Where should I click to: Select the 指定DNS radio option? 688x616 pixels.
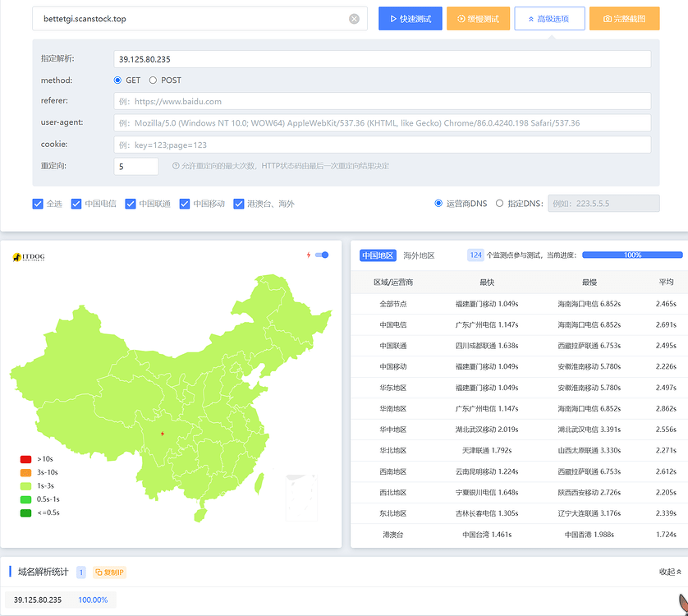(x=499, y=204)
